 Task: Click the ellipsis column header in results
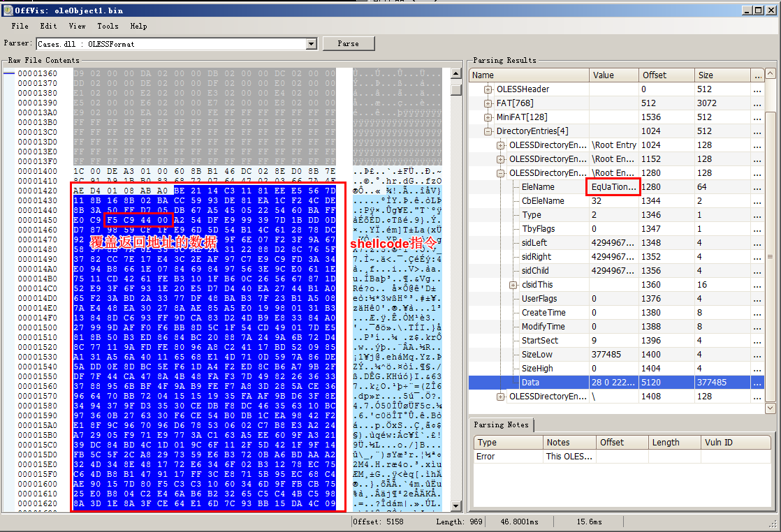(x=757, y=75)
